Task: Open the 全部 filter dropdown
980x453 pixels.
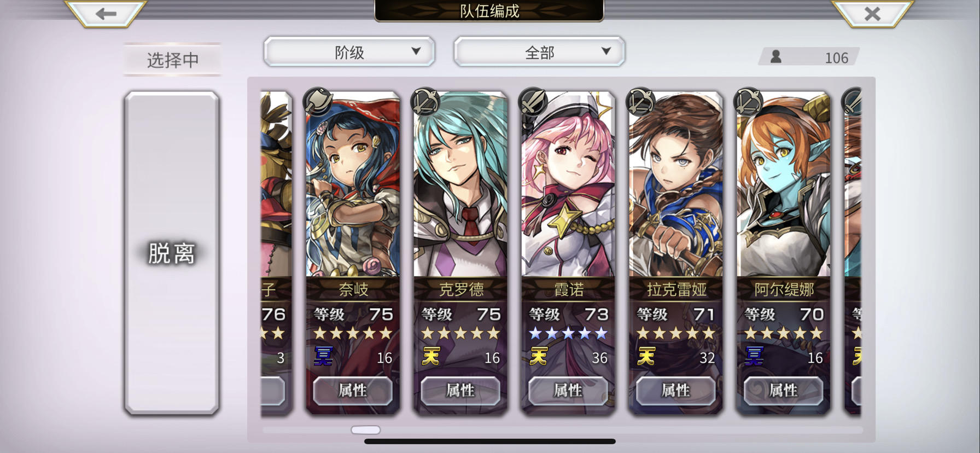Action: [x=539, y=52]
